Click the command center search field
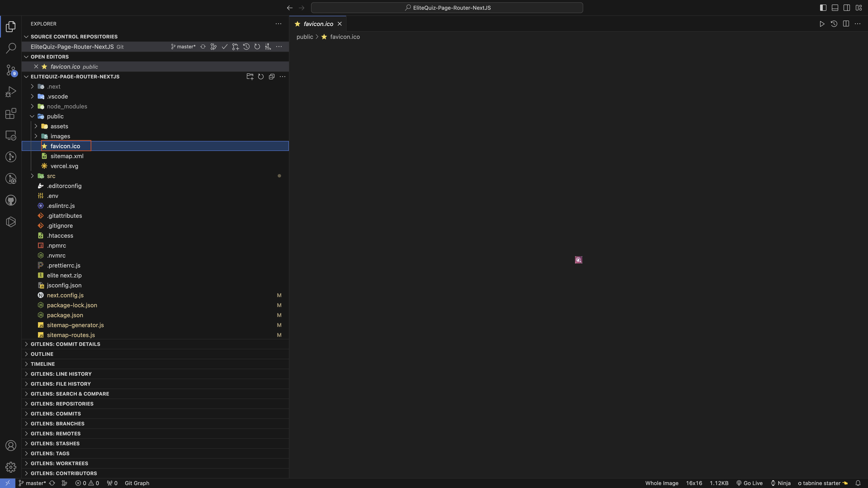This screenshot has height=488, width=868. pyautogui.click(x=447, y=8)
